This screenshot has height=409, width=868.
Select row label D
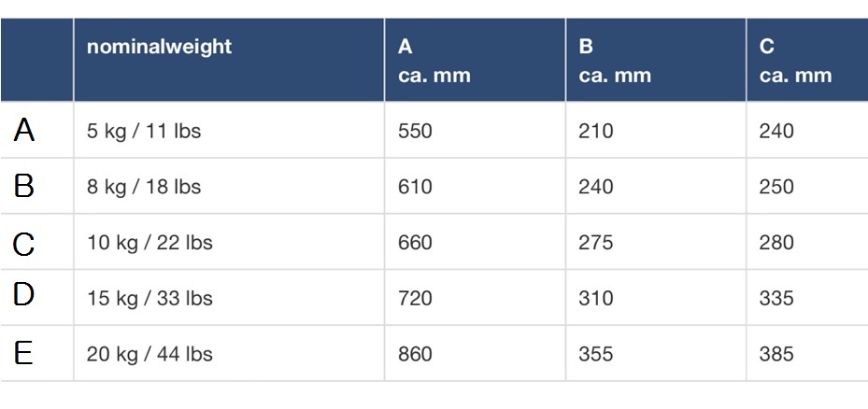pos(25,297)
